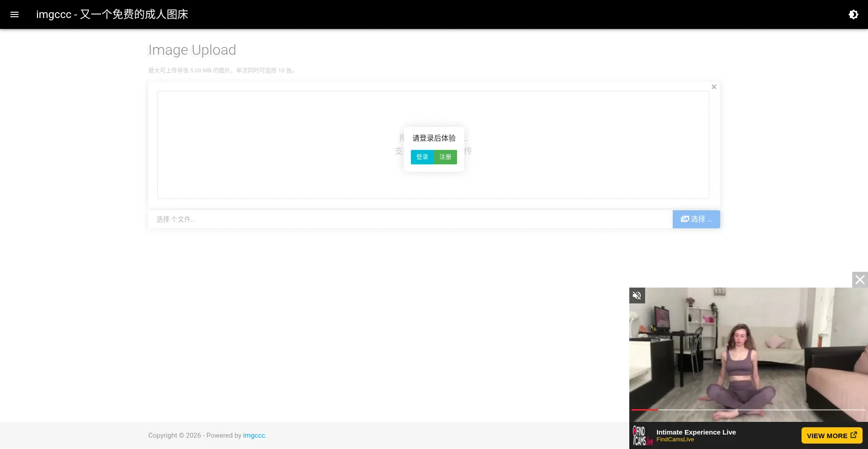
Task: Click the 登录 login button
Action: (x=422, y=157)
